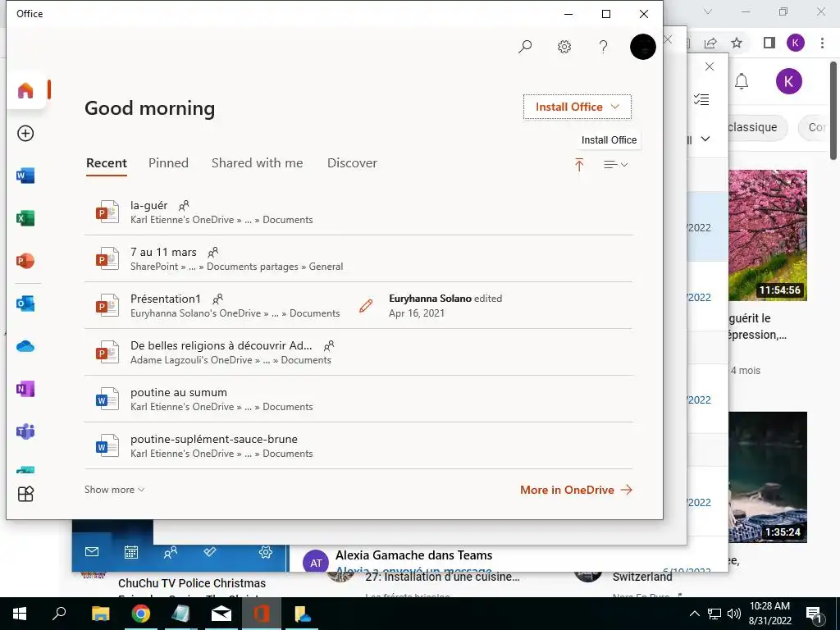Open the cherry blossom video thumbnail
840x630 pixels.
click(x=768, y=235)
